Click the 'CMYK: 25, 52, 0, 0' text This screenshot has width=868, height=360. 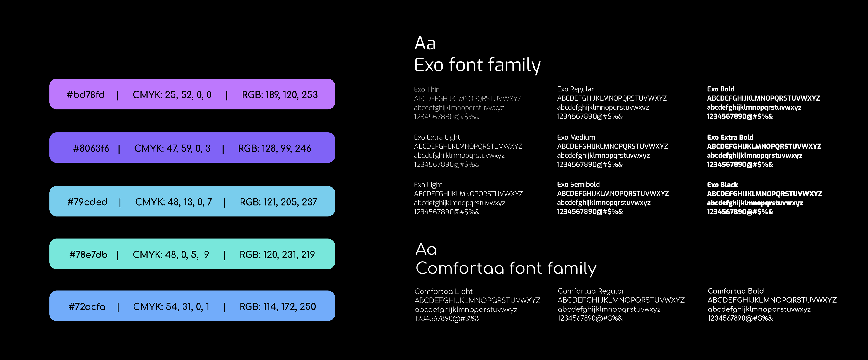pyautogui.click(x=172, y=95)
